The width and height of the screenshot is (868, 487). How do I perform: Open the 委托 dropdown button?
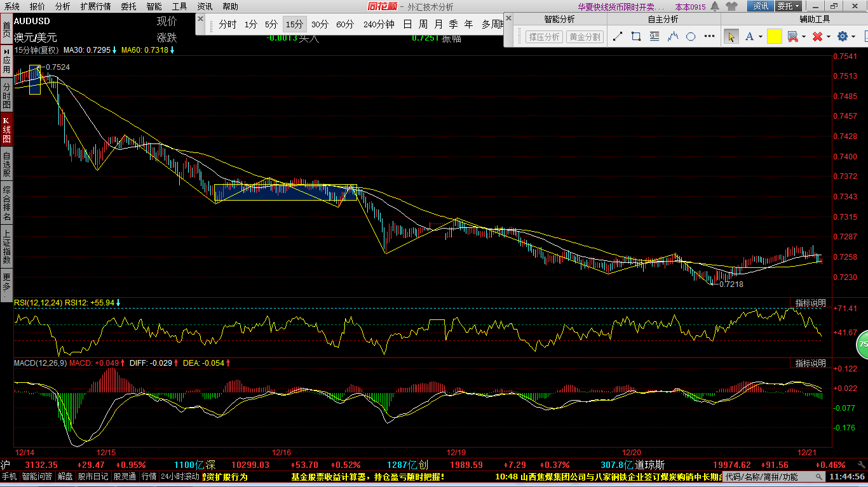(789, 6)
